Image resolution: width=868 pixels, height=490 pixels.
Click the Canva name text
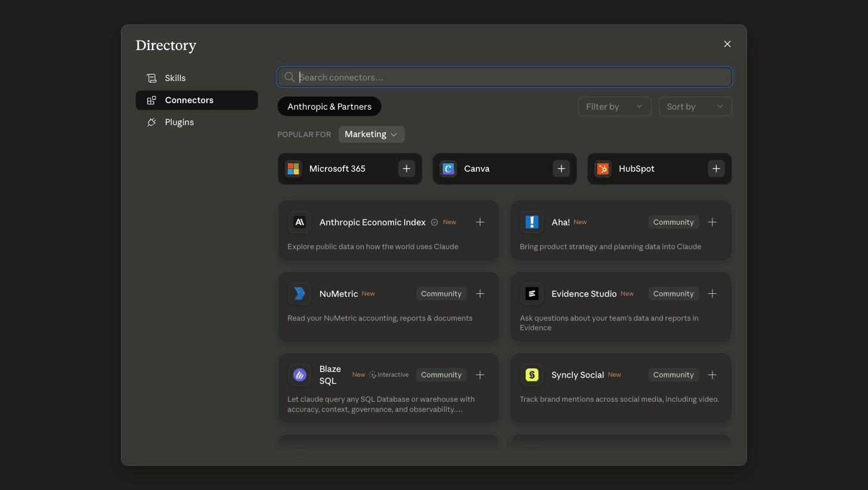click(x=477, y=169)
